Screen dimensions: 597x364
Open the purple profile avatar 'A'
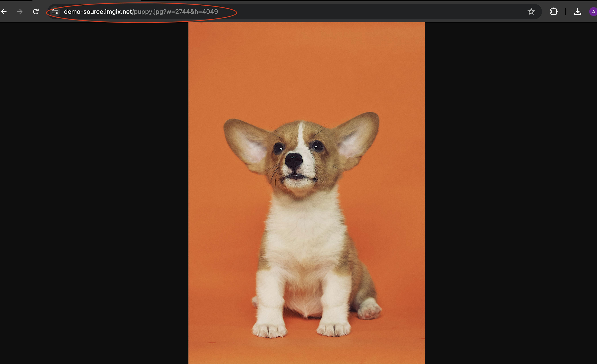tap(593, 12)
